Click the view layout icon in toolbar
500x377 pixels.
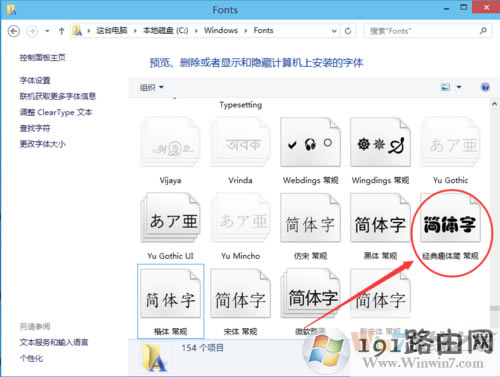[446, 87]
